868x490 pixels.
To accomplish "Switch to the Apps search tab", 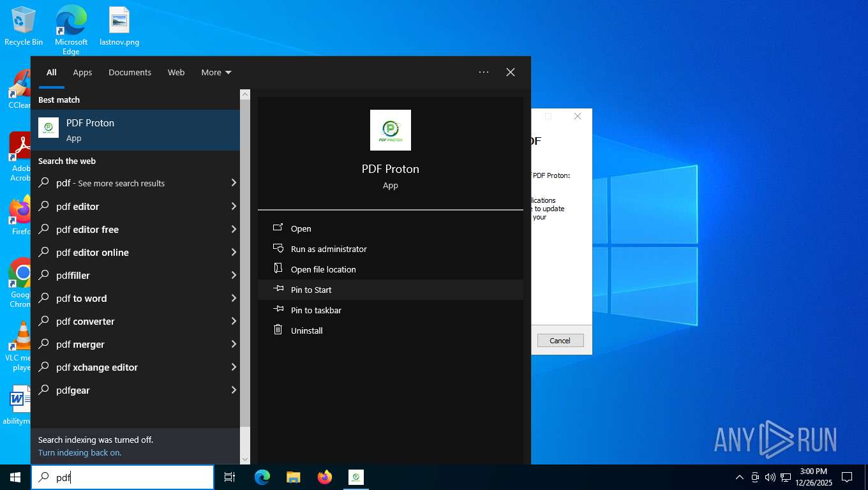I will click(x=82, y=72).
